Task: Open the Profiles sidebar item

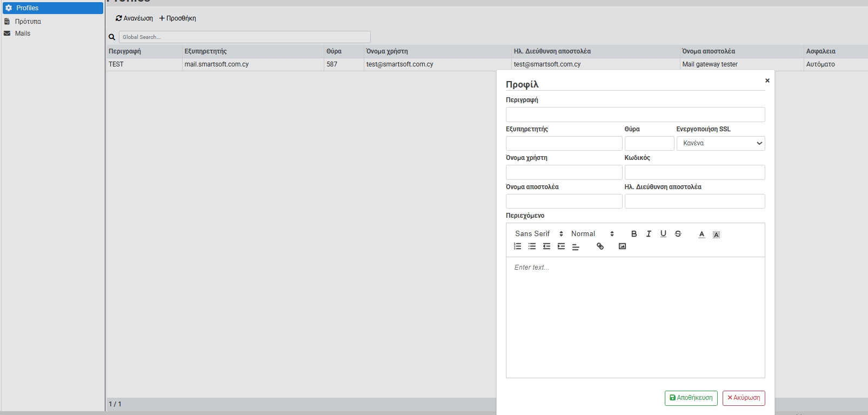Action: (53, 8)
